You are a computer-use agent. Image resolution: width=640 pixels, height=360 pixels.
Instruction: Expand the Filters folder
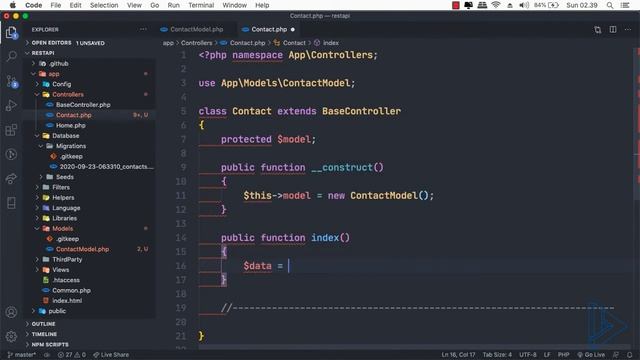pyautogui.click(x=61, y=187)
